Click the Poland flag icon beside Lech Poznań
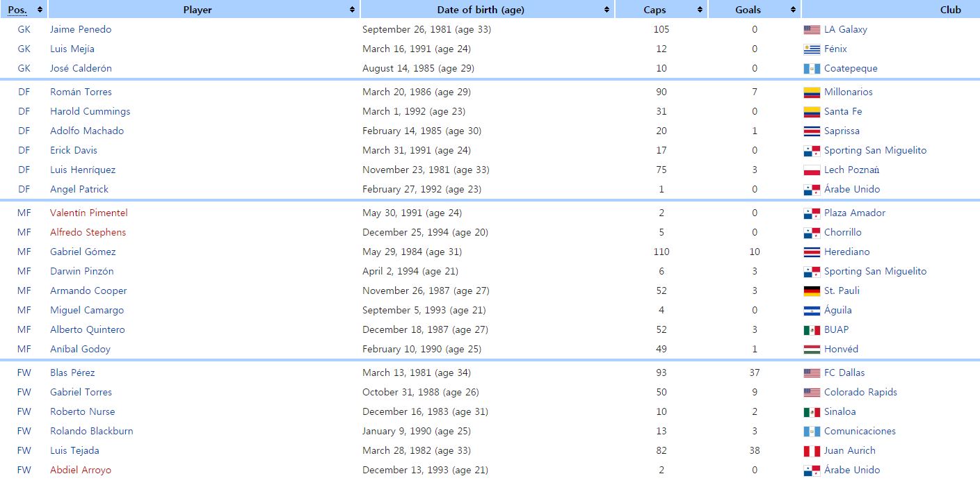Viewport: 980px width, 483px height. (x=812, y=170)
